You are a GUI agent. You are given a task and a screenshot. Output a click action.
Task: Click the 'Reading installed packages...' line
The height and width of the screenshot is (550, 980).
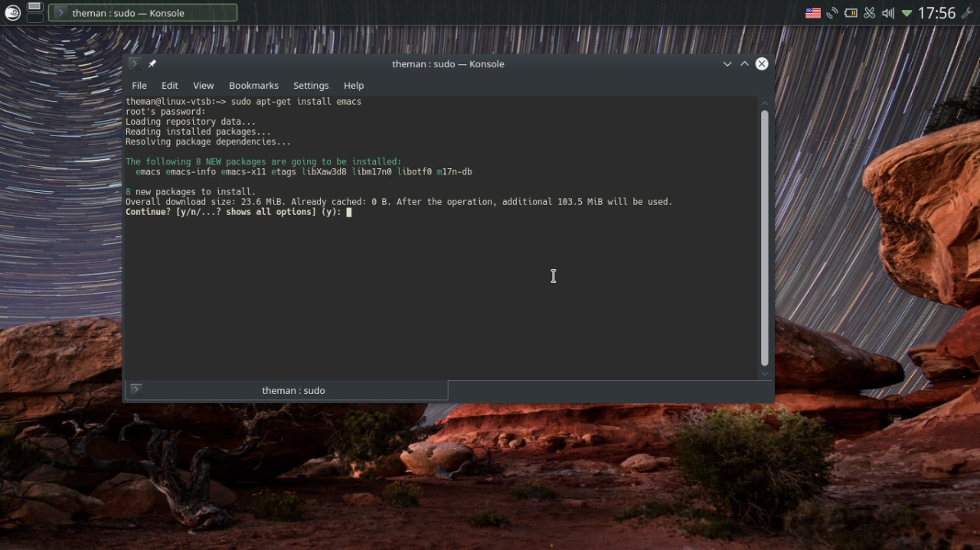pos(198,132)
